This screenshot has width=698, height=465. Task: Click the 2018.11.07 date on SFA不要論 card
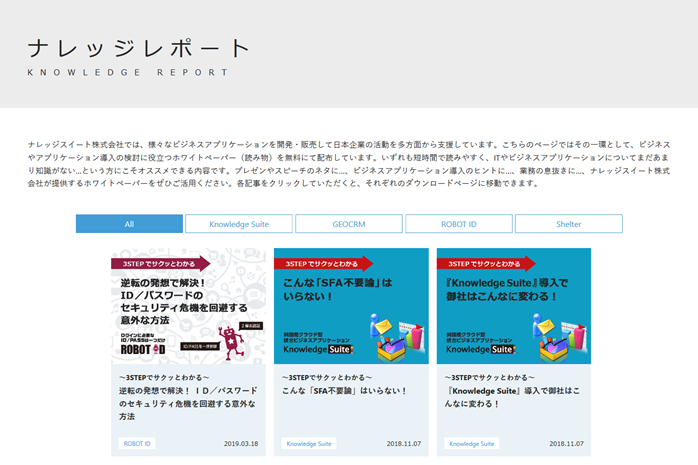click(x=404, y=444)
